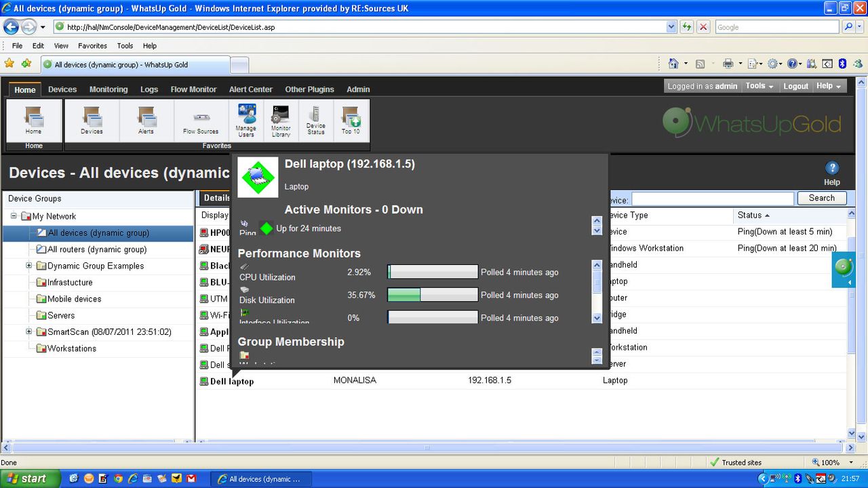
Task: Open the IE Home button dropdown arrow
Action: pyautogui.click(x=686, y=64)
